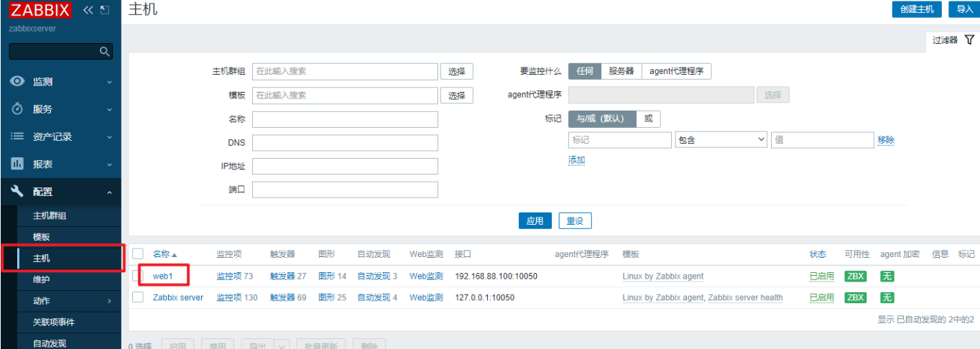Click 选择 next to 模板 field
The width and height of the screenshot is (980, 349).
click(x=456, y=96)
